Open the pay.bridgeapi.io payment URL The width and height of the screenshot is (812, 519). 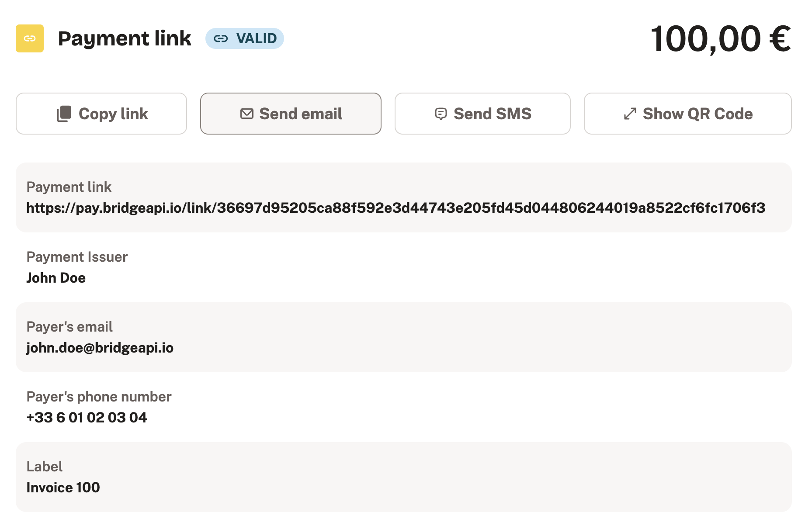(x=396, y=208)
